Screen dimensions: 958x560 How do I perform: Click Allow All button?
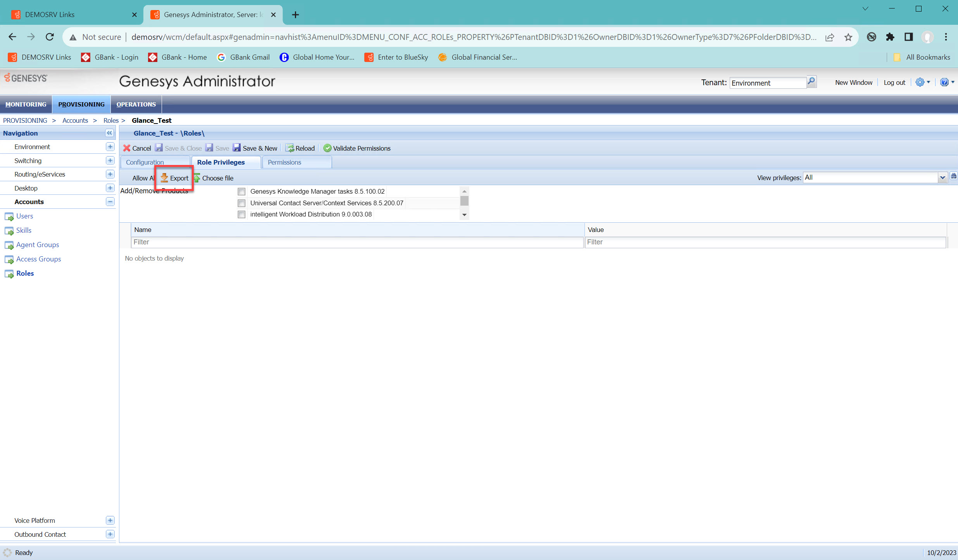tap(143, 178)
